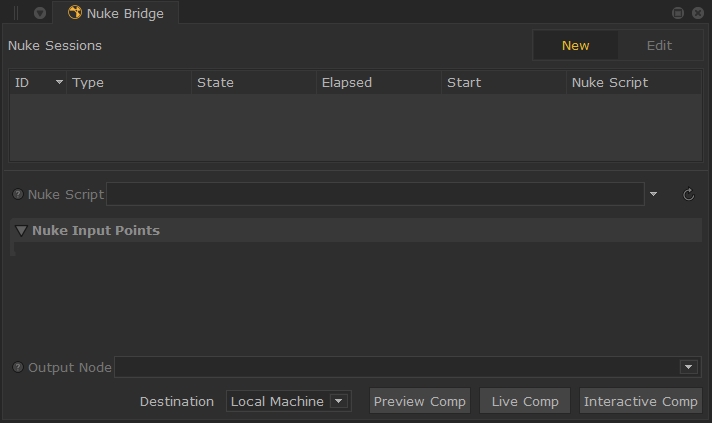Screen dimensions: 712x423
Task: Click the Preview Comp button
Action: (420, 401)
